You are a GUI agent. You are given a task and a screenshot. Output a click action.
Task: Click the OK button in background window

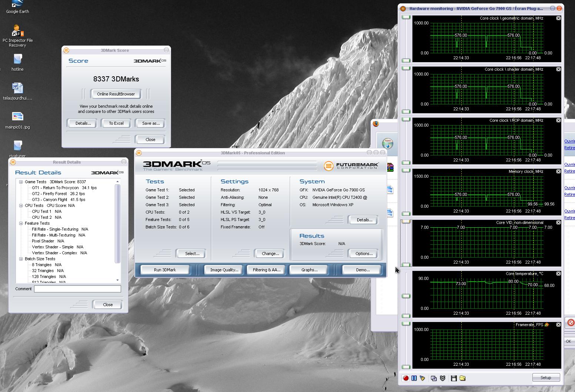click(x=569, y=341)
